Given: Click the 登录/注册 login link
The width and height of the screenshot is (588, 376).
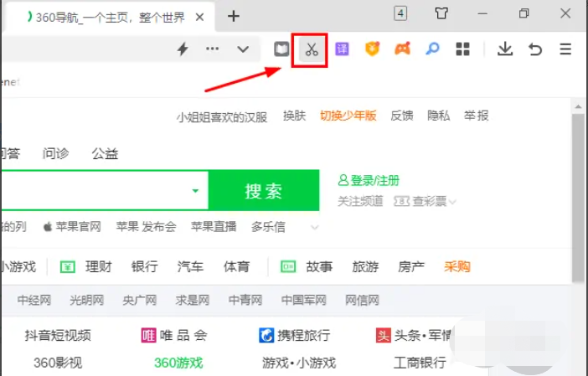Looking at the screenshot, I should (369, 180).
